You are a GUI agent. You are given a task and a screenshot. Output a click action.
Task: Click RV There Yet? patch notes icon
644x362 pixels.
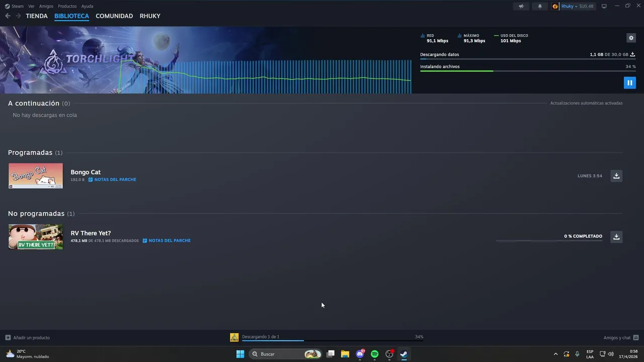click(145, 241)
